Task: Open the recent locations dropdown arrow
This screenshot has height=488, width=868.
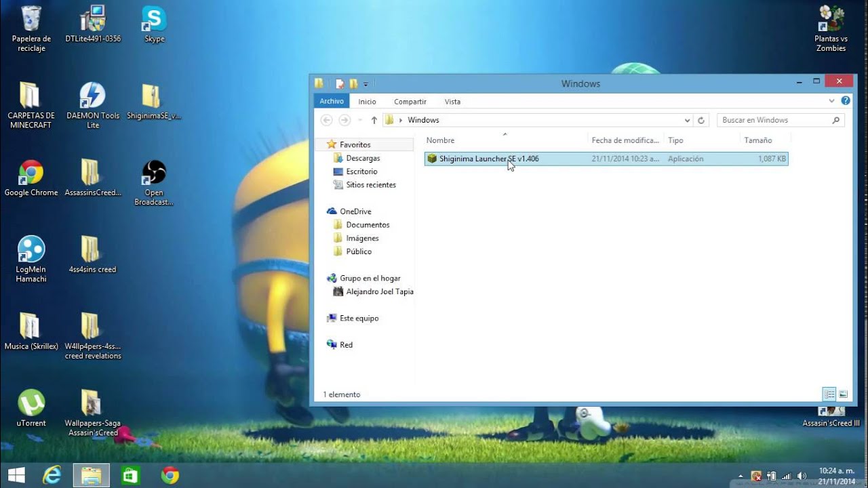Action: click(x=359, y=121)
